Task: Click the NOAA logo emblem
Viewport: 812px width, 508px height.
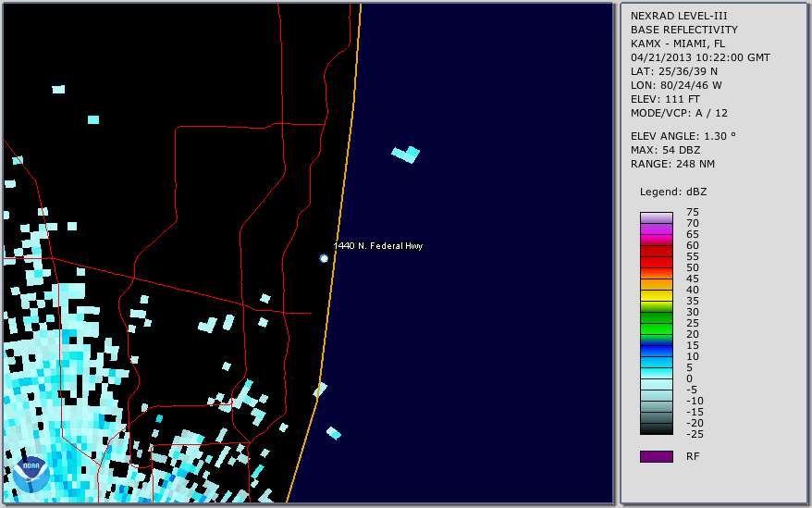Action: click(31, 475)
